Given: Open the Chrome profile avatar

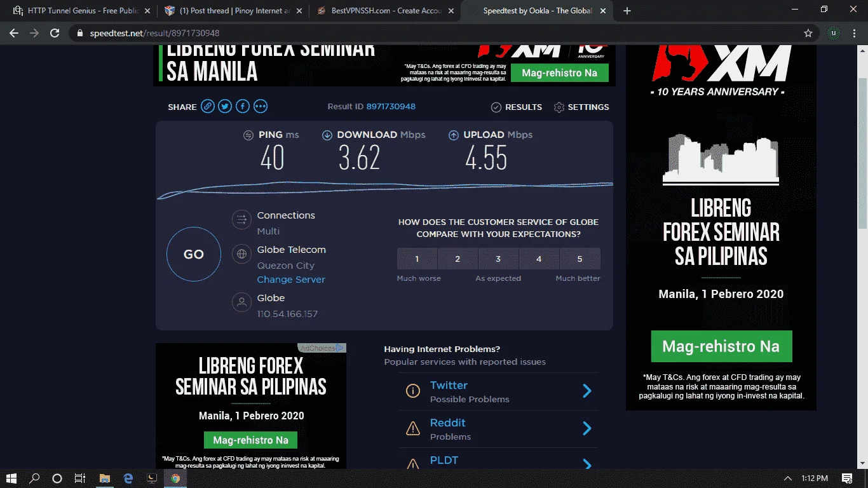Looking at the screenshot, I should tap(834, 33).
